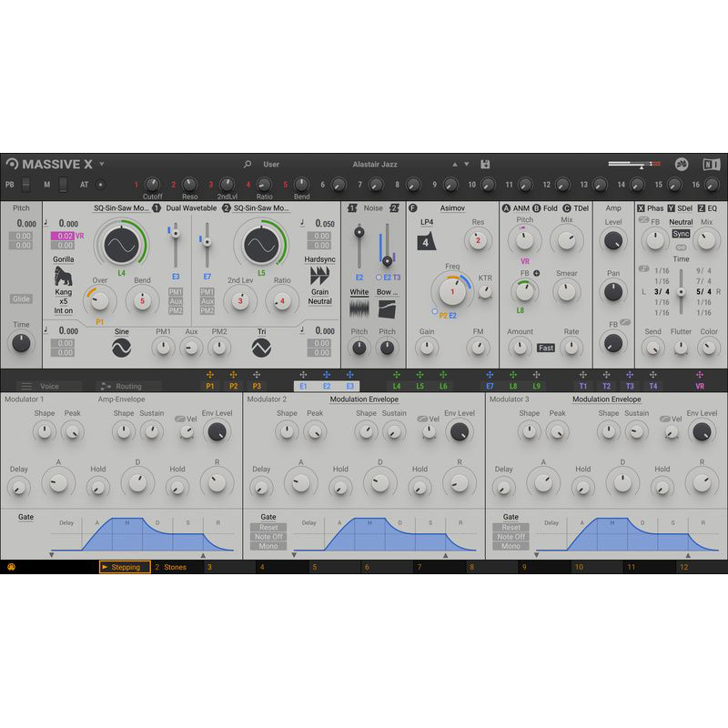Click the NI logo in the header

(711, 164)
